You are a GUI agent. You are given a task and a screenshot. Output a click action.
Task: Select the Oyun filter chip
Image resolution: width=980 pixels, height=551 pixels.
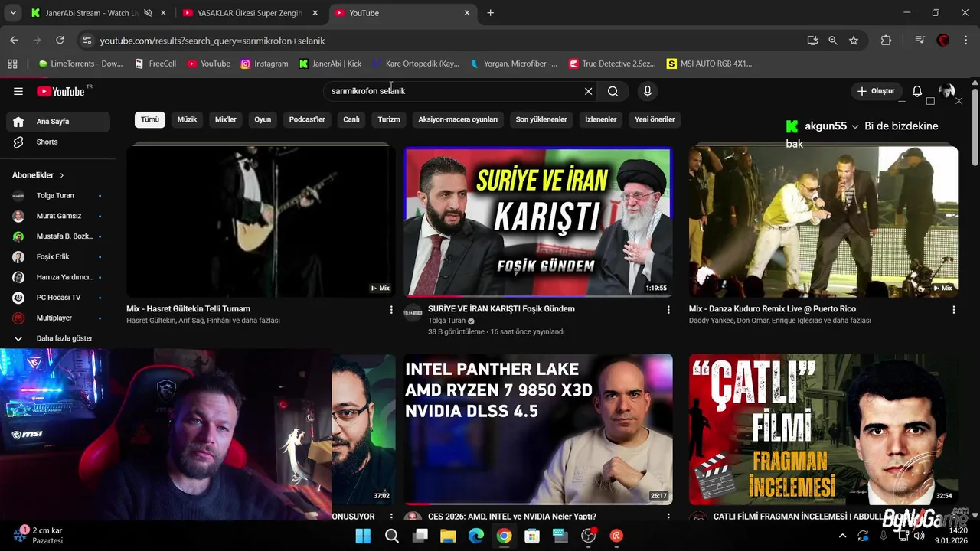pos(263,119)
